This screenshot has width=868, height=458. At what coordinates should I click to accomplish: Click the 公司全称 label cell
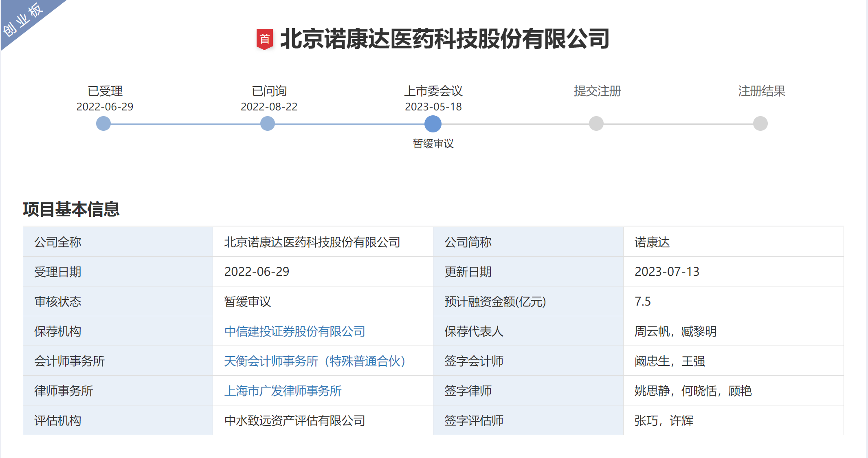[x=118, y=242]
